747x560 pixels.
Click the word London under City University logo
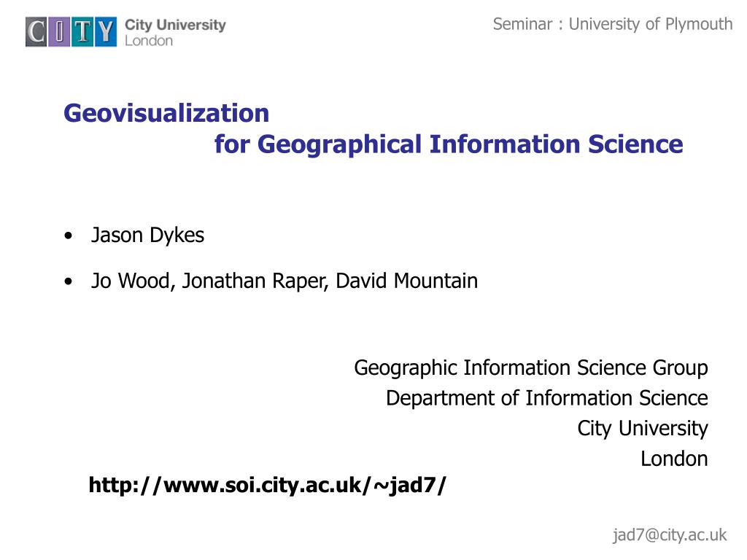(x=149, y=41)
